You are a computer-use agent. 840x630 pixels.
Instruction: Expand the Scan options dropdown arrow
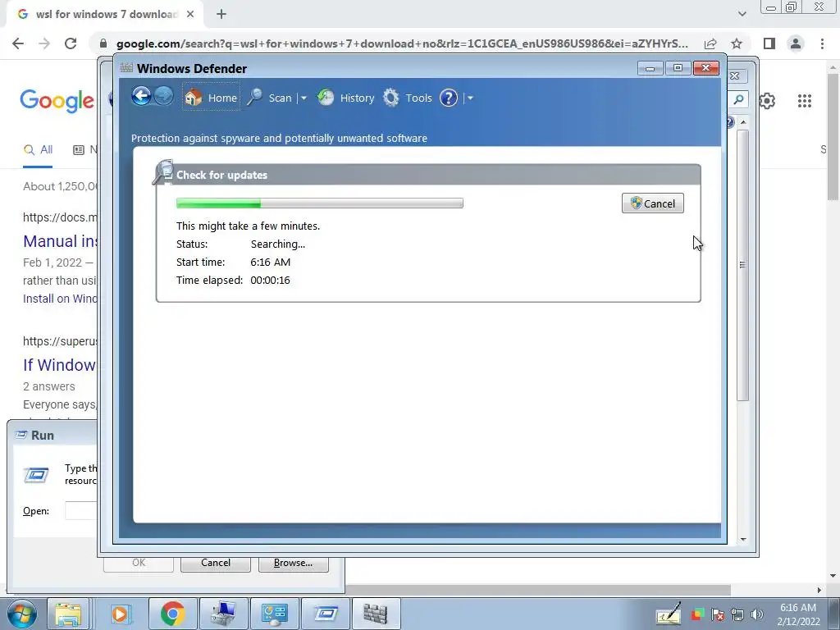tap(304, 98)
